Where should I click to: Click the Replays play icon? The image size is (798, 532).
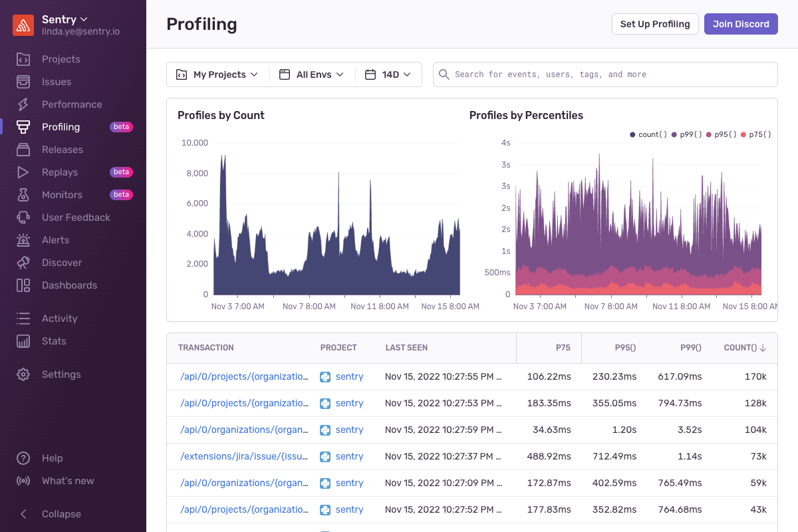click(x=23, y=172)
